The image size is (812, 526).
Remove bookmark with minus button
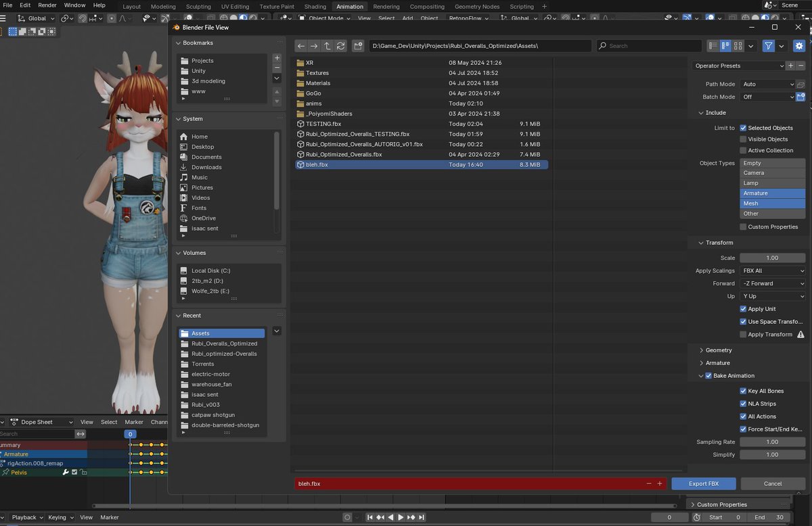pos(277,68)
